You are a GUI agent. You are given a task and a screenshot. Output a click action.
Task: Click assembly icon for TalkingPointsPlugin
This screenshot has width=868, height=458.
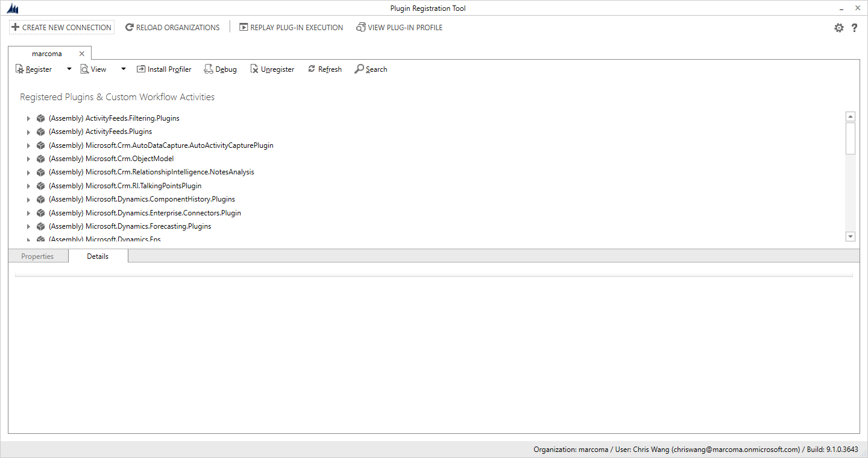[40, 186]
